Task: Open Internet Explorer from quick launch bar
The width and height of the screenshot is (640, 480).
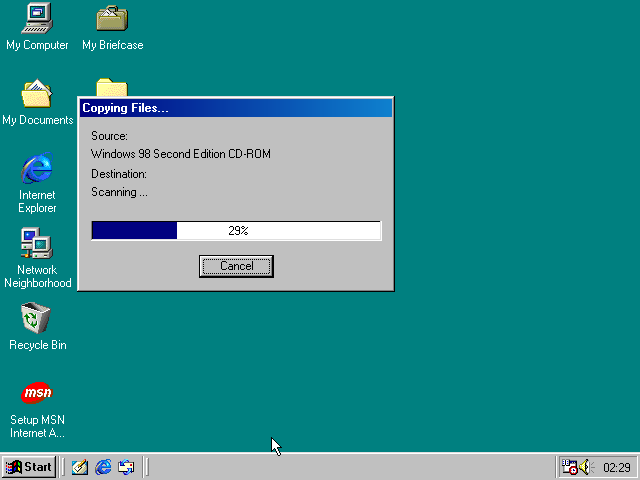Action: click(103, 467)
